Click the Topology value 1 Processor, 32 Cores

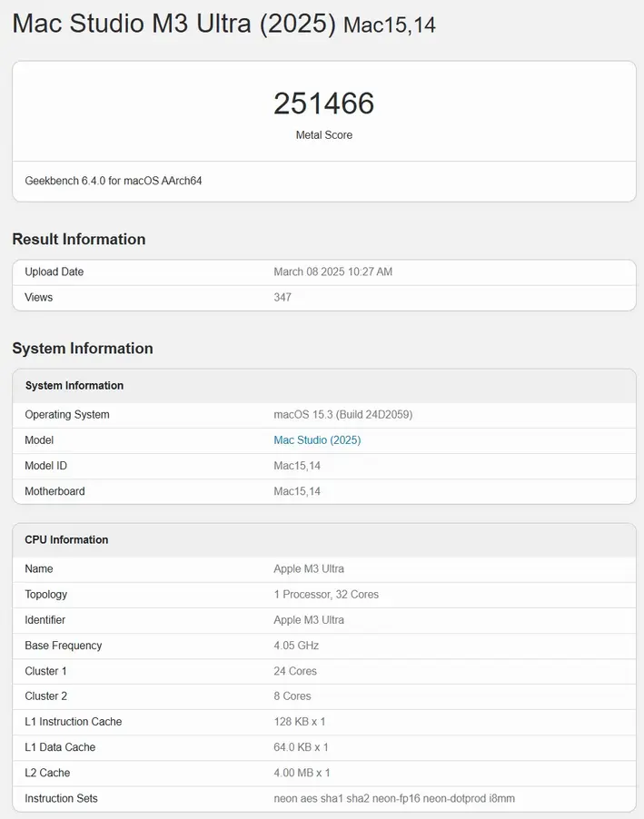pos(326,595)
